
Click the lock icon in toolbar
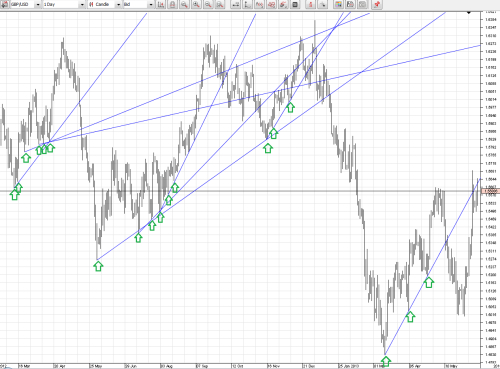coord(172,4)
